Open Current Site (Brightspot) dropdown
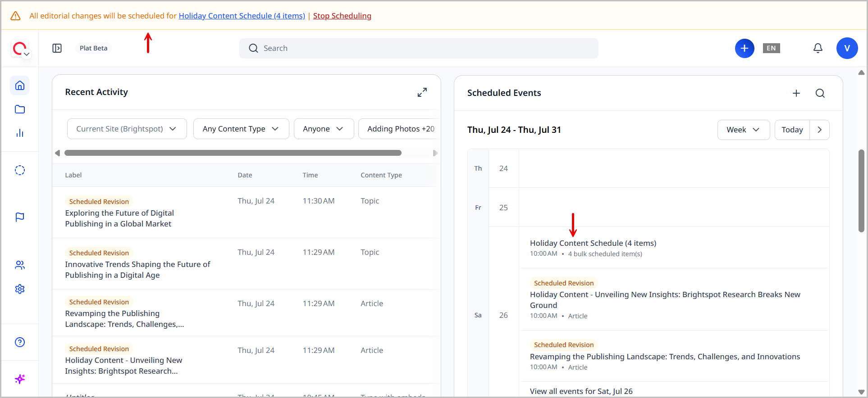The image size is (868, 398). (127, 129)
